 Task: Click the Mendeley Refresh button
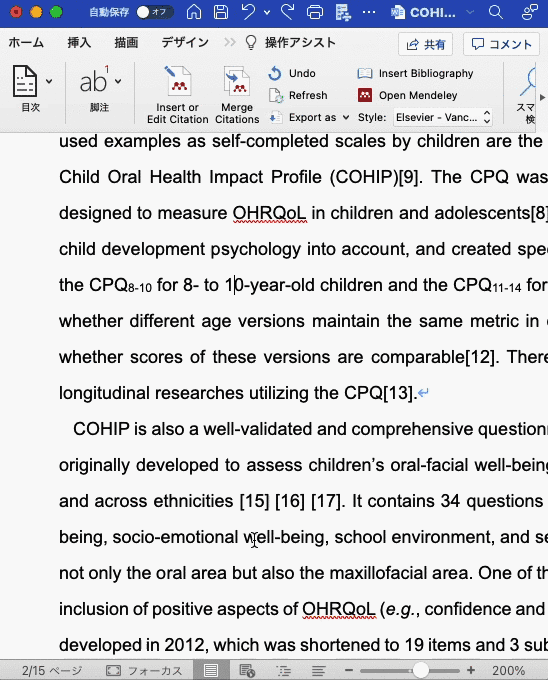tap(298, 95)
